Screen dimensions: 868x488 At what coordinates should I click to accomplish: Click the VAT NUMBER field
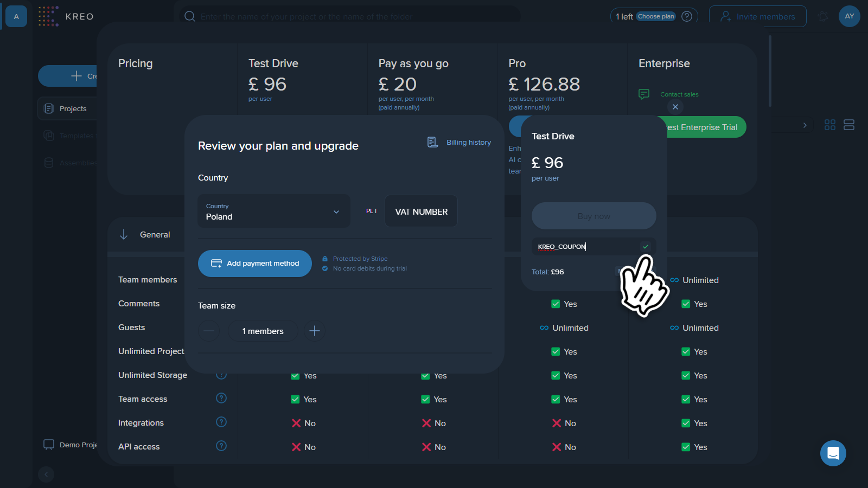point(421,211)
